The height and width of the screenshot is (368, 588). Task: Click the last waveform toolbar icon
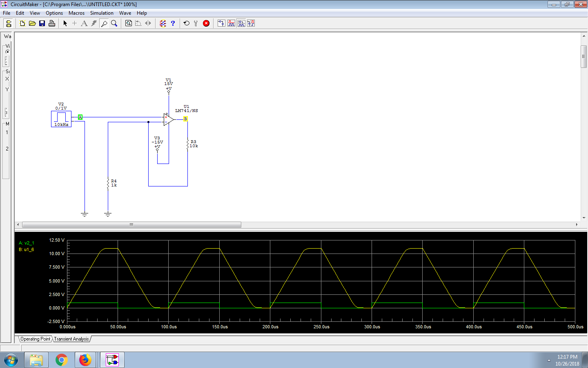tap(251, 23)
